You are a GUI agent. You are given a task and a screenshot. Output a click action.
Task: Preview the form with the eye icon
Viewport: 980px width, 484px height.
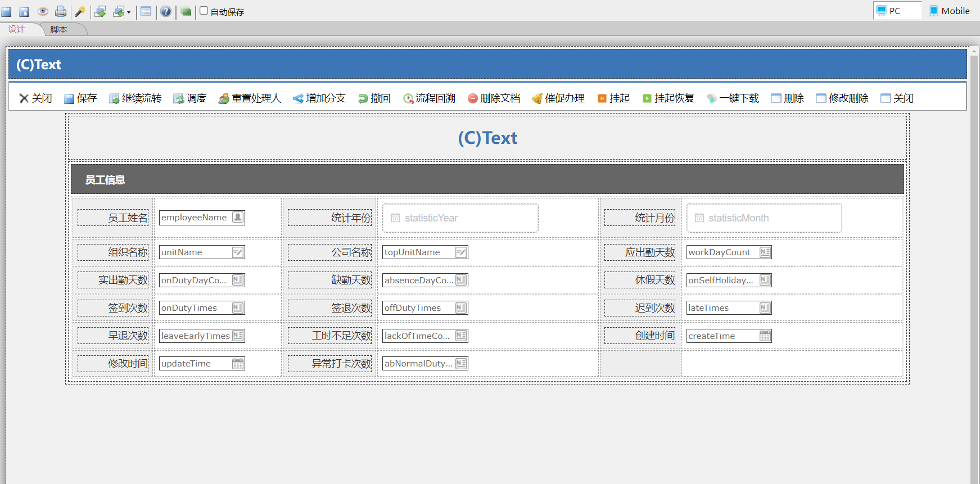pos(43,11)
